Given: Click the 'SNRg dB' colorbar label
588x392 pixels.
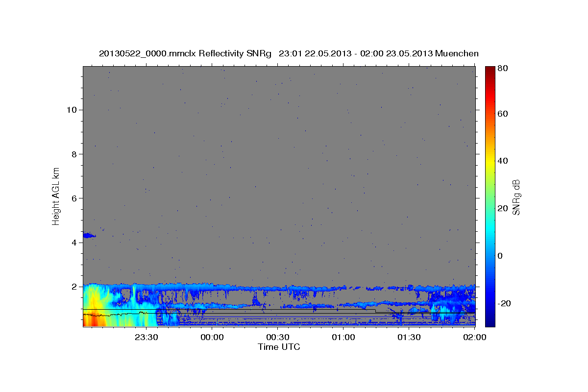Looking at the screenshot, I should 516,197.
